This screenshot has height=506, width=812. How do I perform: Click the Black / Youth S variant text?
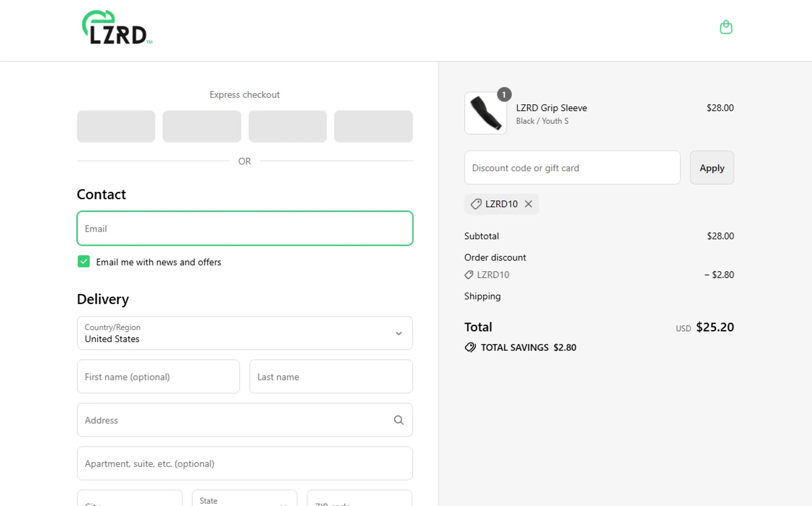(x=542, y=121)
